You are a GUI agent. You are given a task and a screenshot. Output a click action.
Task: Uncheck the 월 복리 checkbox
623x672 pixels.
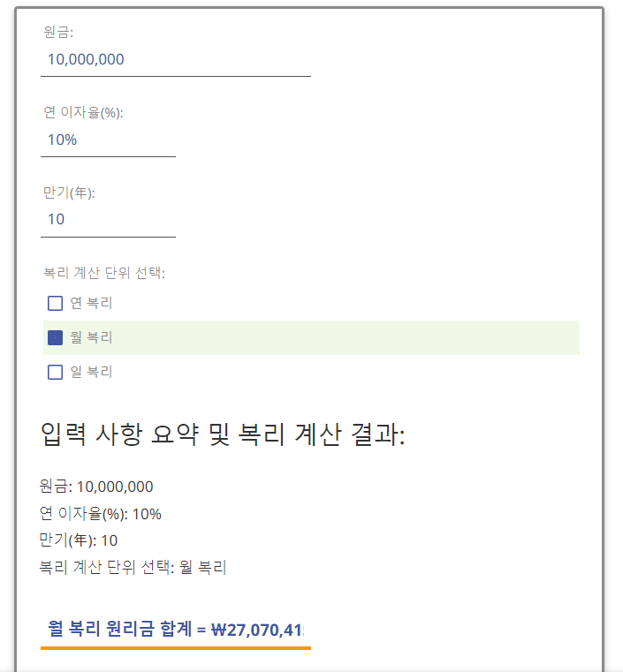[x=55, y=337]
